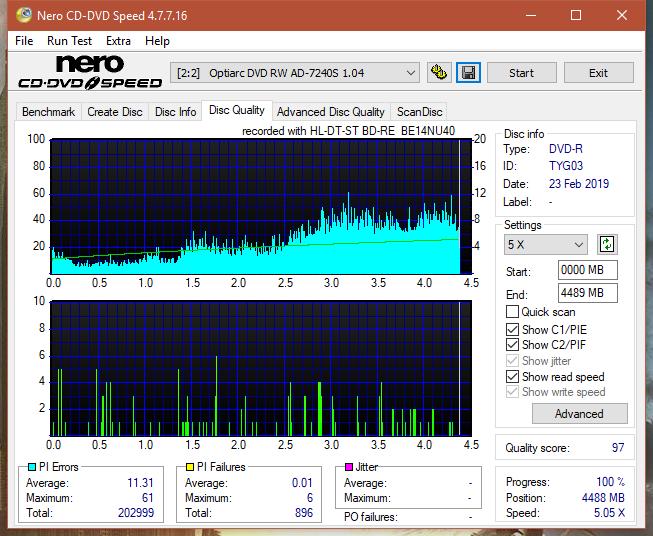The image size is (653, 536).
Task: Click the drive options icon in toolbar
Action: coord(439,73)
